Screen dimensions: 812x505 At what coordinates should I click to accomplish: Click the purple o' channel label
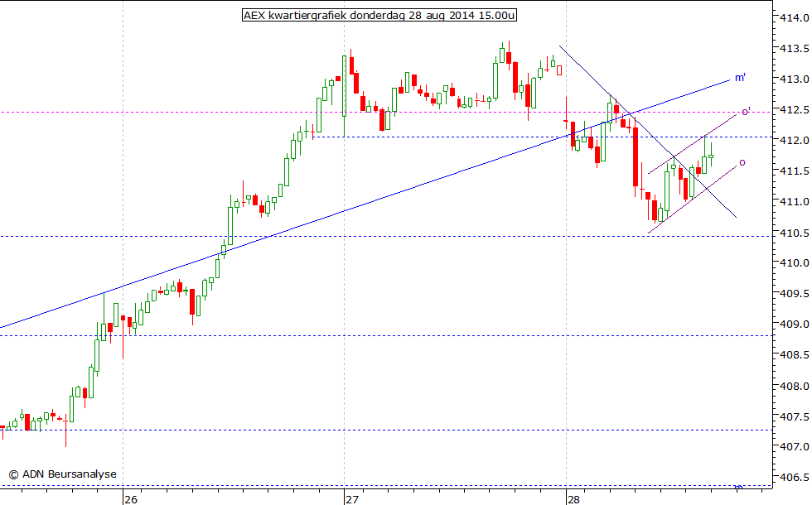click(x=747, y=112)
